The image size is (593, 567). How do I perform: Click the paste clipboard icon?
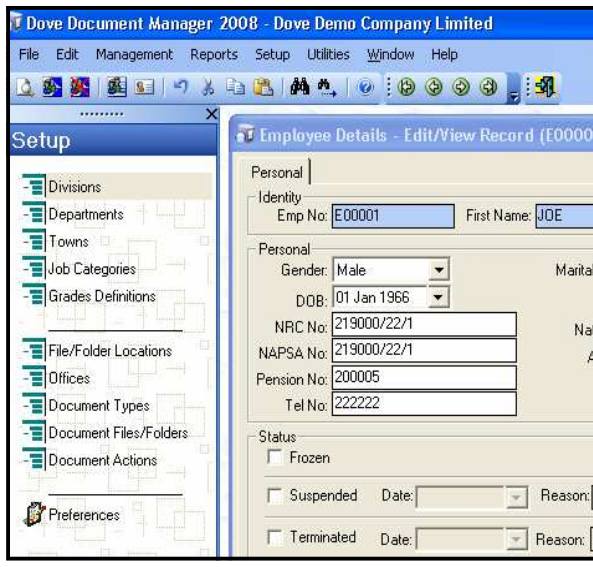[x=263, y=87]
